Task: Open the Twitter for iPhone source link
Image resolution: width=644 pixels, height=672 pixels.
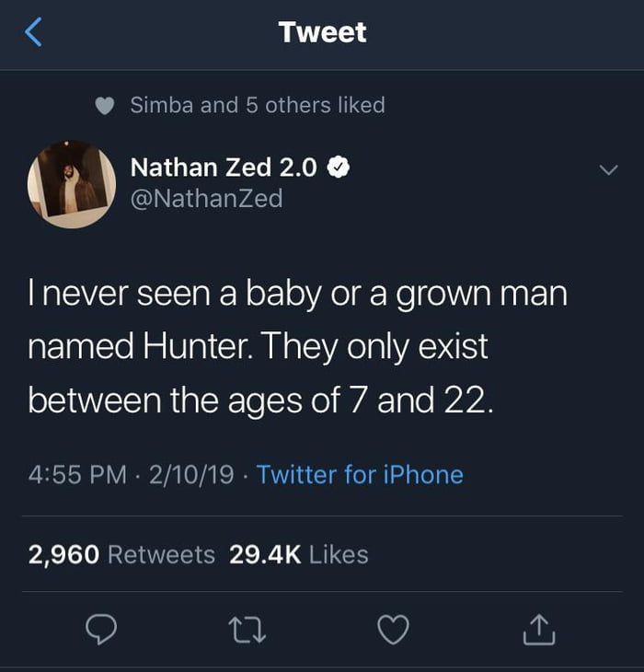Action: (360, 475)
